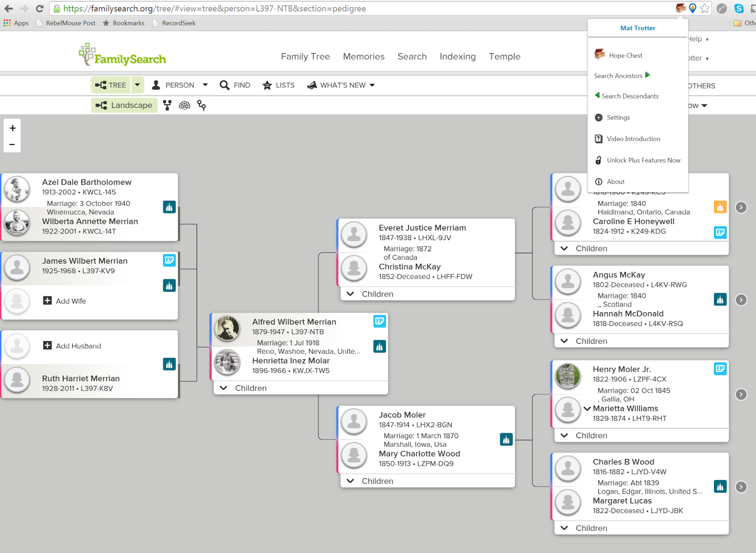Open the Hope Chest icon in the menu
Image resolution: width=756 pixels, height=553 pixels.
[599, 54]
